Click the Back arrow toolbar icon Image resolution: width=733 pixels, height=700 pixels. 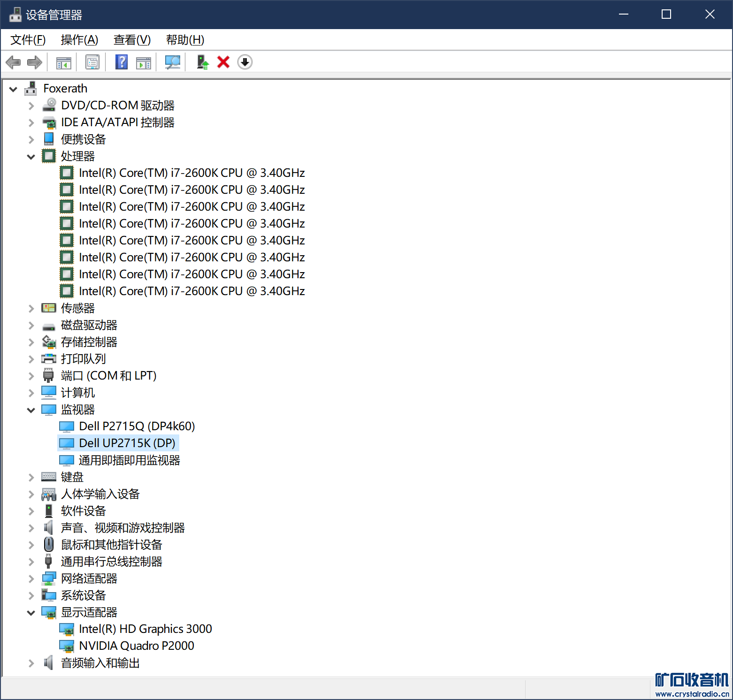[13, 62]
